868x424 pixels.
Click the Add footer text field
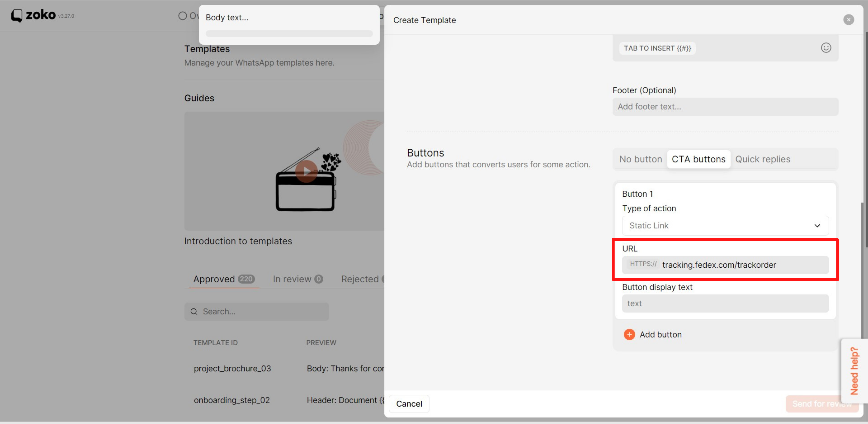(725, 106)
